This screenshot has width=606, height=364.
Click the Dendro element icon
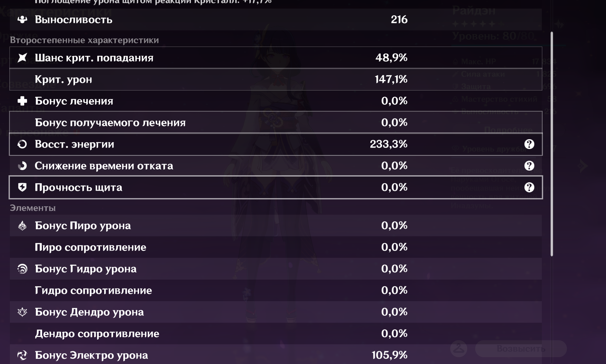(x=22, y=312)
